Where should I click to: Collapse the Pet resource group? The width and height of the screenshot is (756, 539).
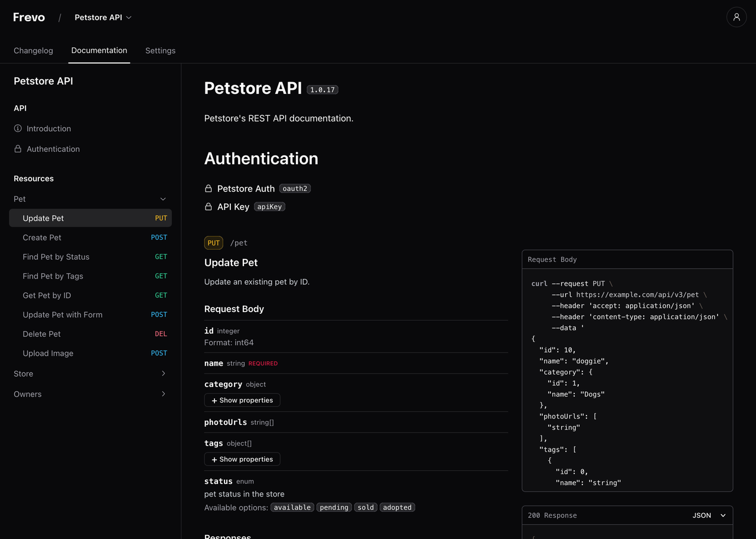(163, 199)
